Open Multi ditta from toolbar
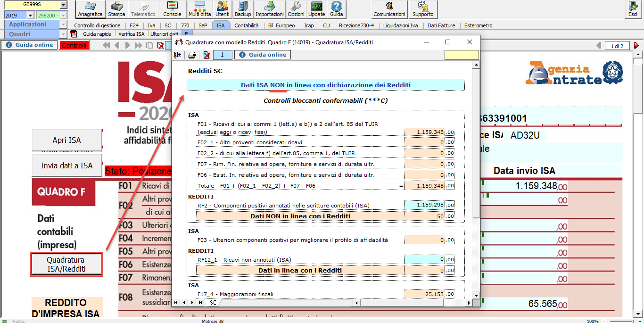This screenshot has height=323, width=644. pos(199,9)
